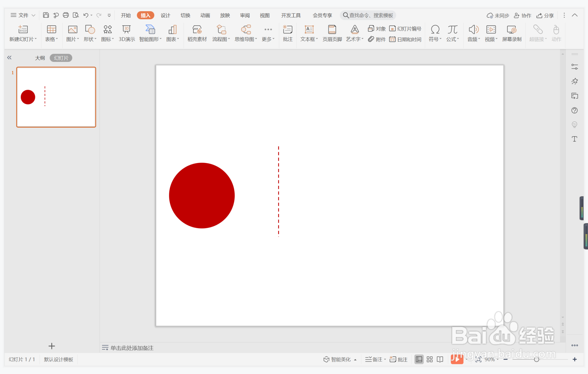Click 智能美化 smart beautify button
This screenshot has width=588, height=374.
pyautogui.click(x=340, y=359)
